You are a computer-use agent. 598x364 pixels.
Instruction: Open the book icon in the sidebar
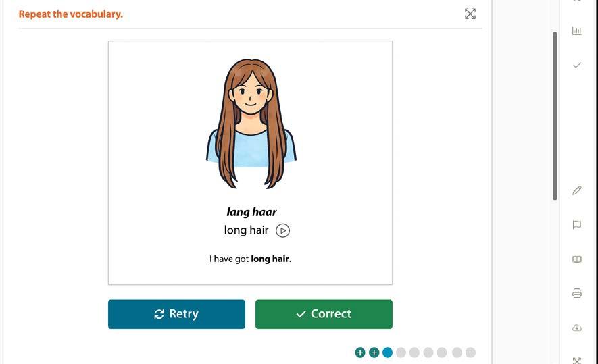[x=576, y=259]
